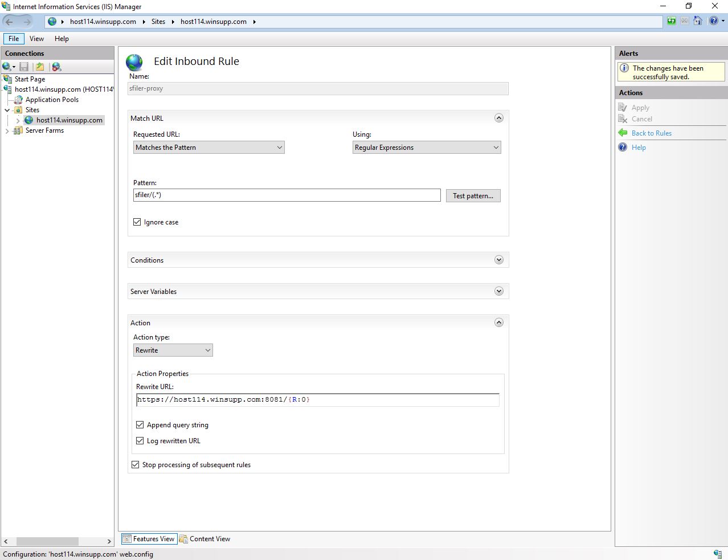Open dropdown arrow next to Help icon
The image size is (728, 560).
(x=723, y=21)
